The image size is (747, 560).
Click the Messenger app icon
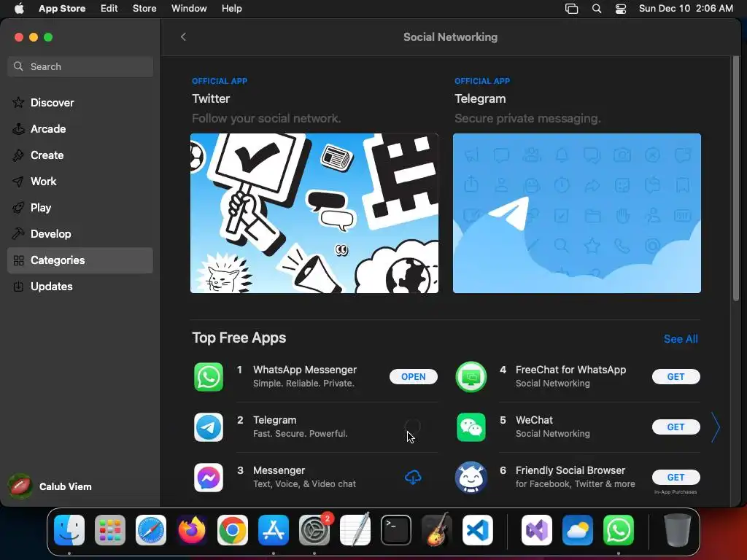coord(208,477)
